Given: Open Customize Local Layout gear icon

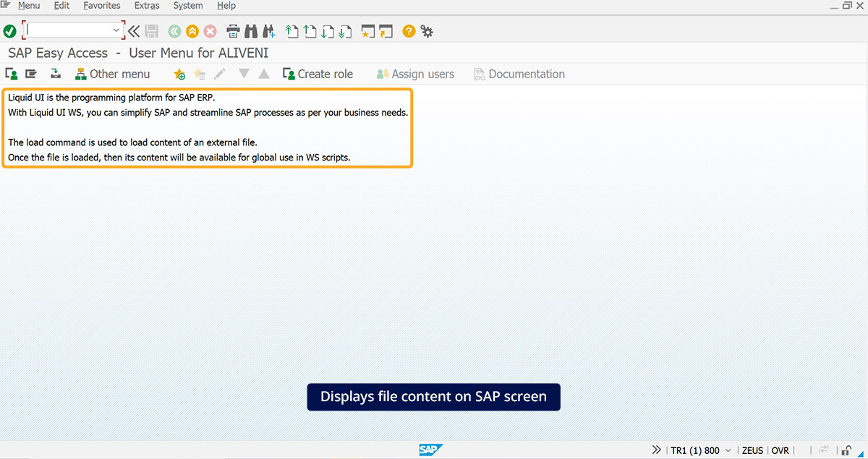Looking at the screenshot, I should click(427, 31).
